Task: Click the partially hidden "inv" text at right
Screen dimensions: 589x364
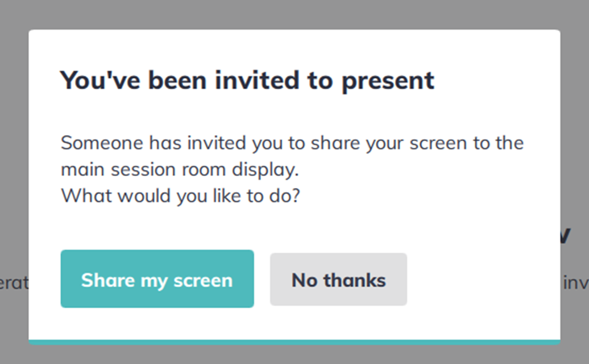Action: tap(575, 282)
